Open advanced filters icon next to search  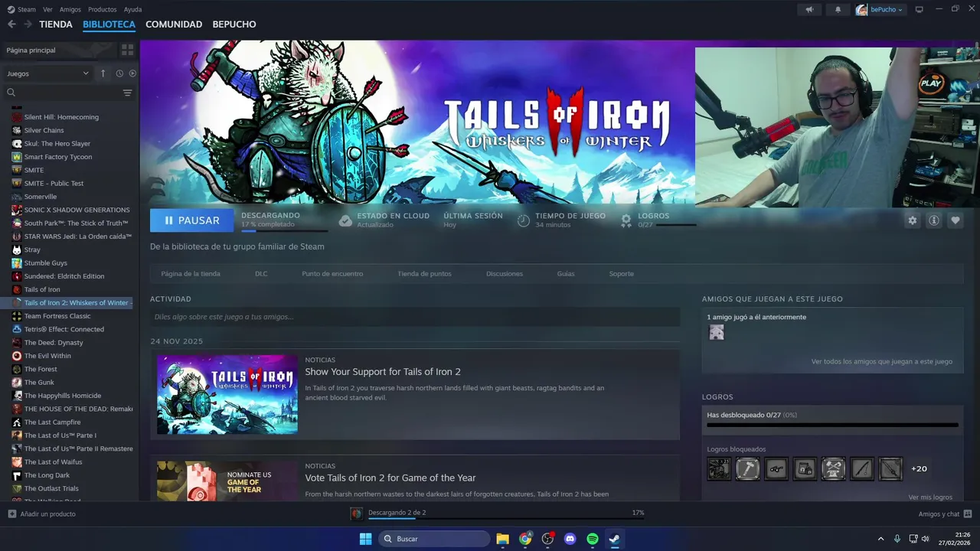[128, 93]
